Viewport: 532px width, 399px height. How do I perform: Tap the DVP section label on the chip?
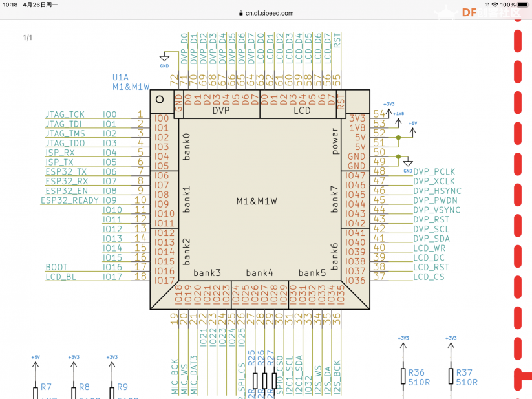coord(221,111)
